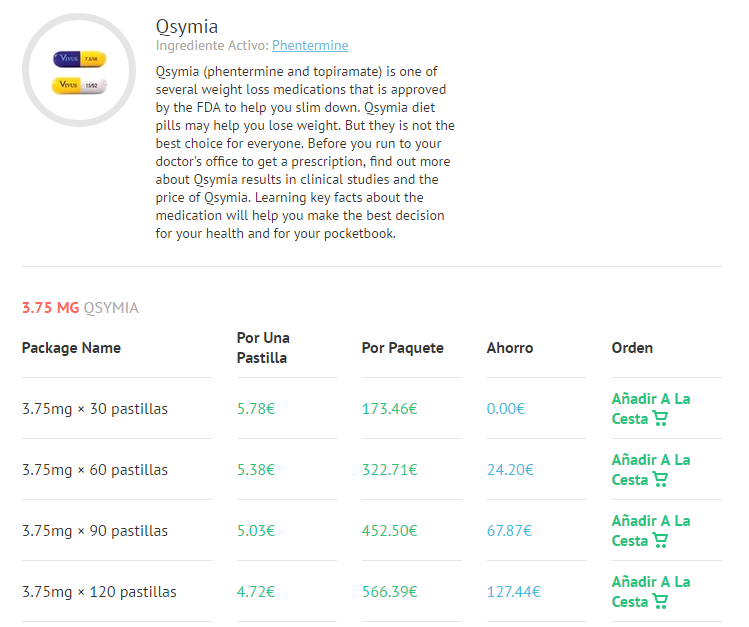Select the 173.46€ package price
The height and width of the screenshot is (627, 749).
(x=389, y=409)
